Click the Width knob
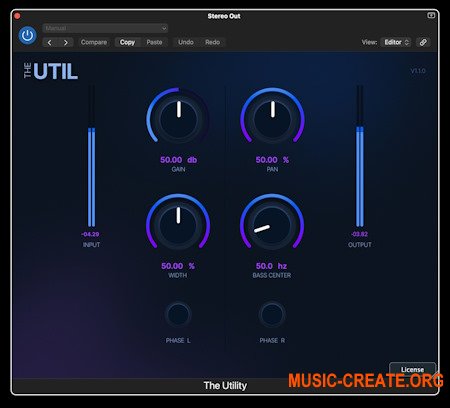450x408 pixels. [x=178, y=225]
